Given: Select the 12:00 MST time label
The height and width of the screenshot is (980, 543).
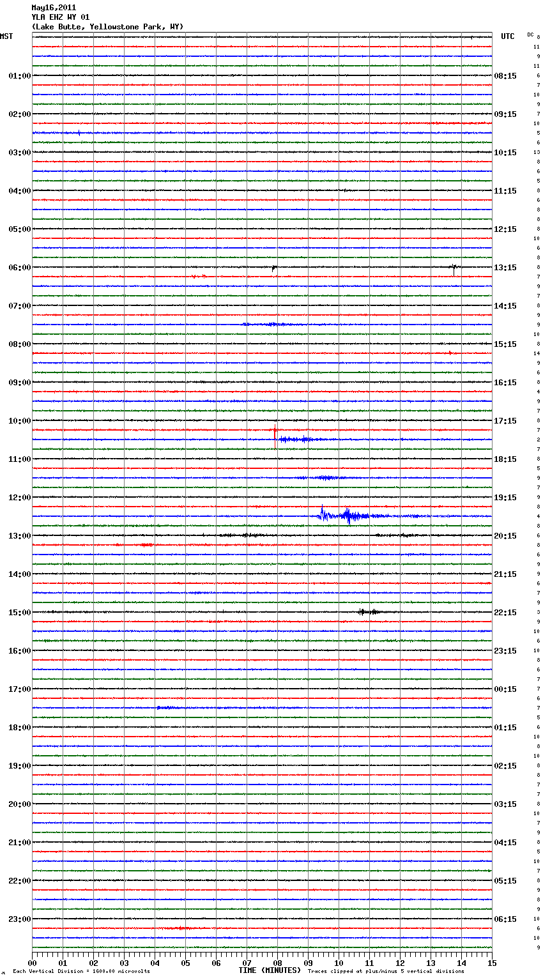Looking at the screenshot, I should [x=20, y=498].
